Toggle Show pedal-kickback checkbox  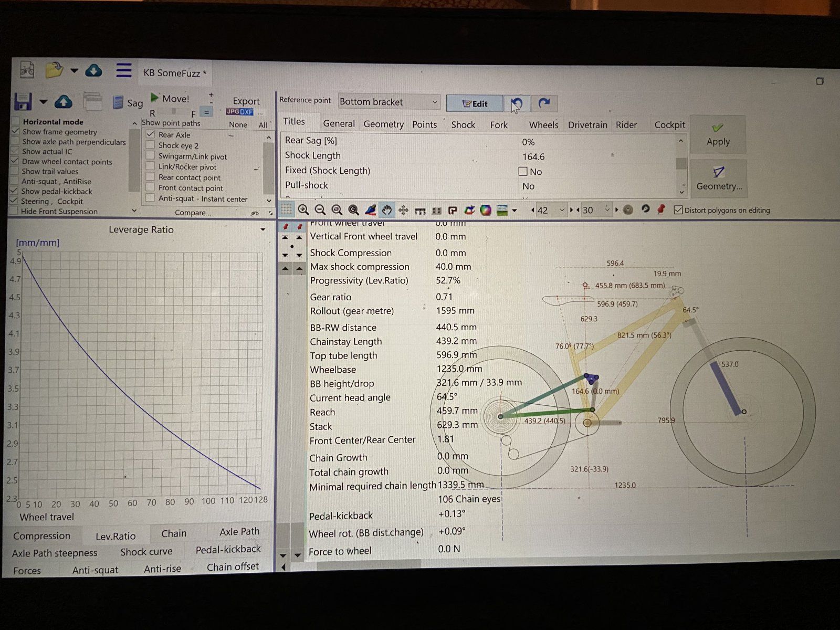coord(15,191)
